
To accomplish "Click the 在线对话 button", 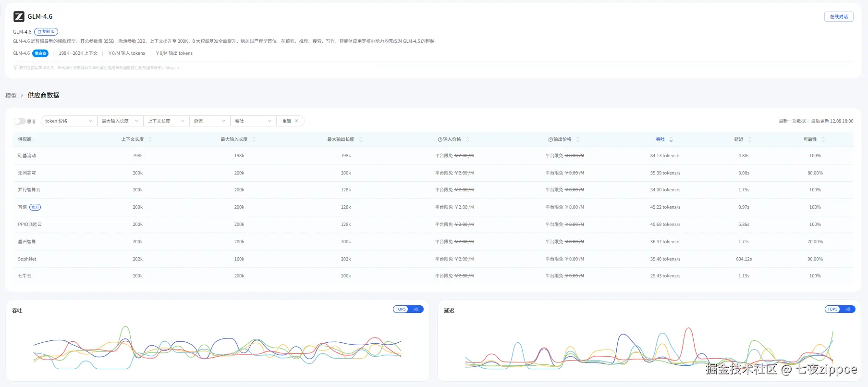I will click(839, 17).
